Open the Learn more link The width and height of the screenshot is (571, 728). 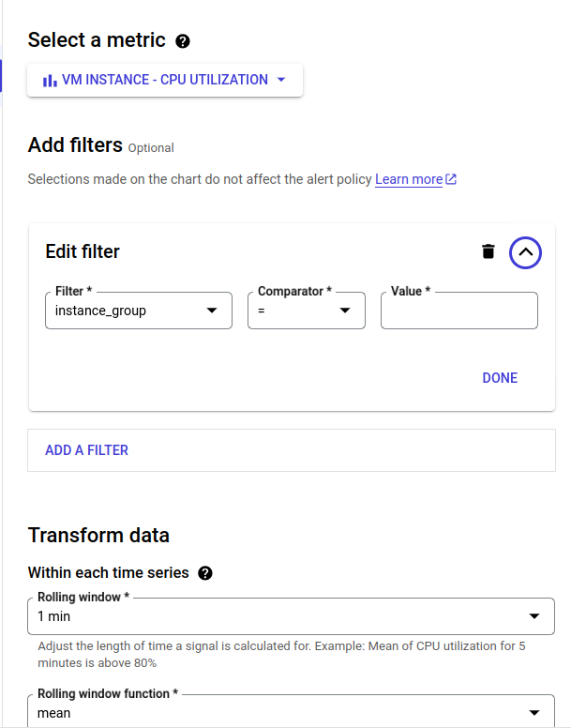[409, 179]
